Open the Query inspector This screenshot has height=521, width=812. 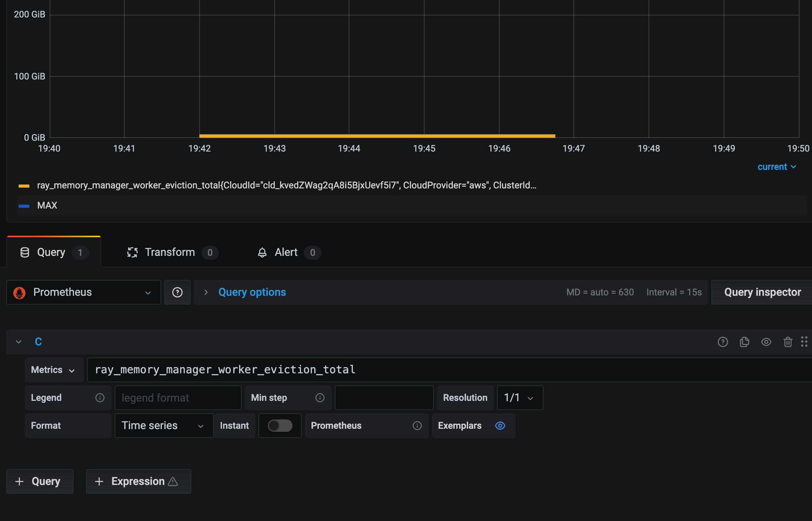762,292
